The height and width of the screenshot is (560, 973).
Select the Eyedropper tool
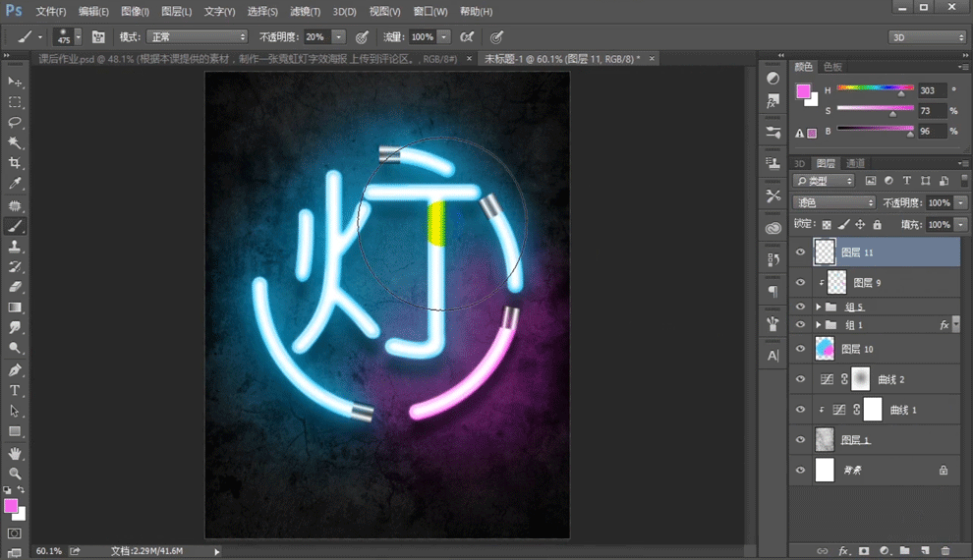click(15, 184)
